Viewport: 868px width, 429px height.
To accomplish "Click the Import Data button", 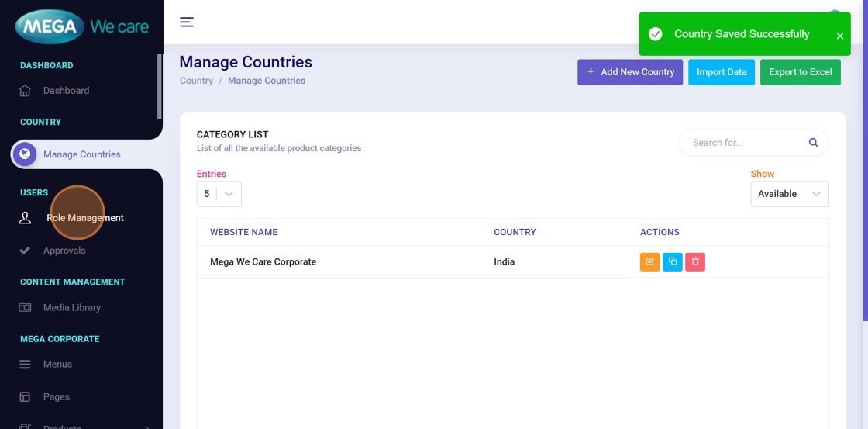I will [x=721, y=72].
